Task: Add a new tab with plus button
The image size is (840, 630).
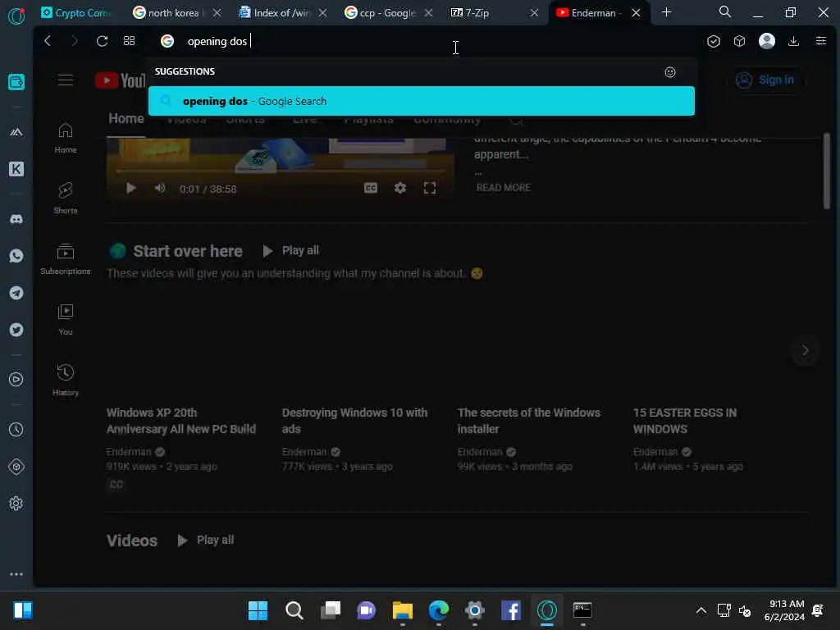Action: coord(666,11)
